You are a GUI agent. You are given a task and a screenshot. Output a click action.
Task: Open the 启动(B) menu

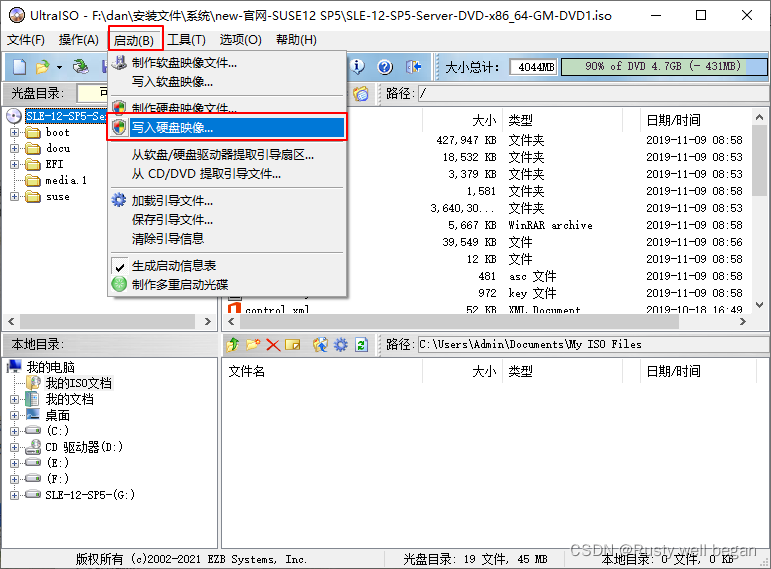point(134,40)
